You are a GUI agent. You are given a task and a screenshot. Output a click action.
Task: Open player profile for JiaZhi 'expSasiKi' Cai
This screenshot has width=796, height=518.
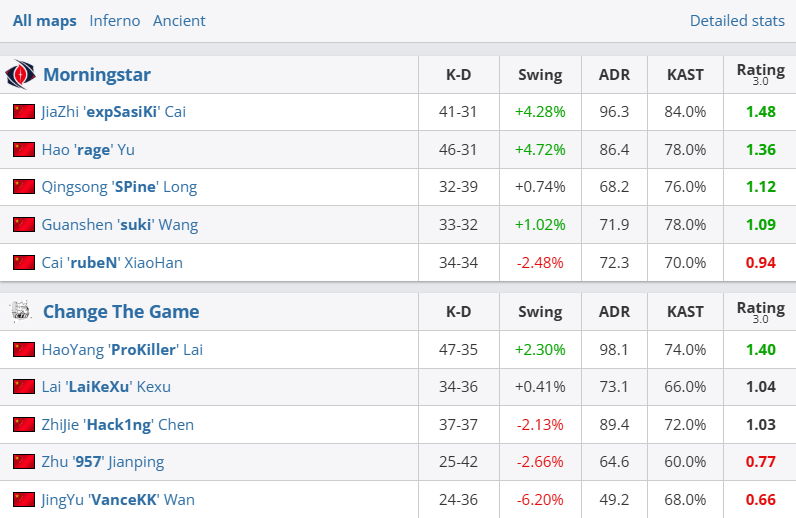pos(114,112)
